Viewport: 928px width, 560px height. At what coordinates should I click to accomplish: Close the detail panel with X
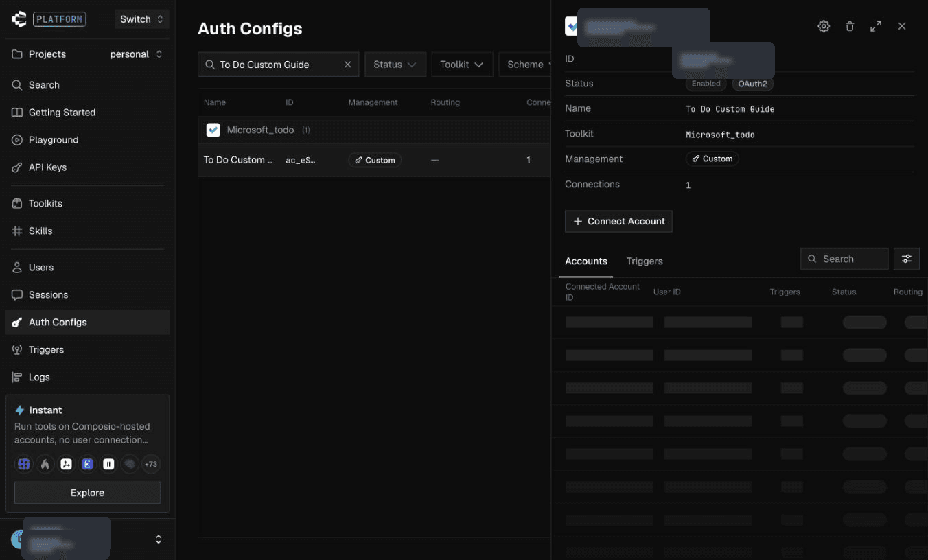(902, 26)
